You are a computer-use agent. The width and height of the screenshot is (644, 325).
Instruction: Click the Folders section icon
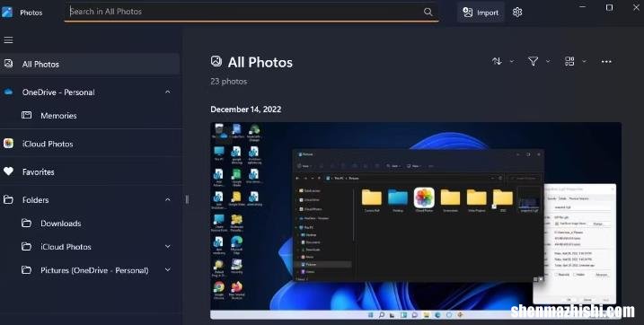coord(8,199)
